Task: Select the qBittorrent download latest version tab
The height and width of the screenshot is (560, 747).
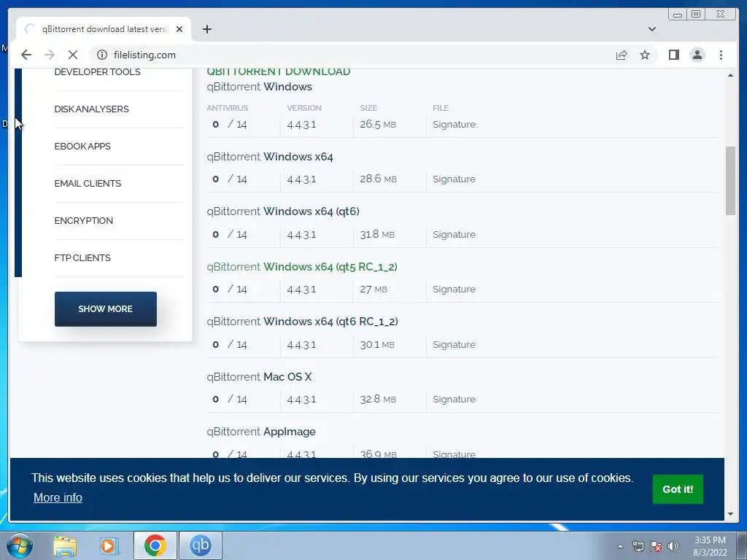Action: [104, 29]
